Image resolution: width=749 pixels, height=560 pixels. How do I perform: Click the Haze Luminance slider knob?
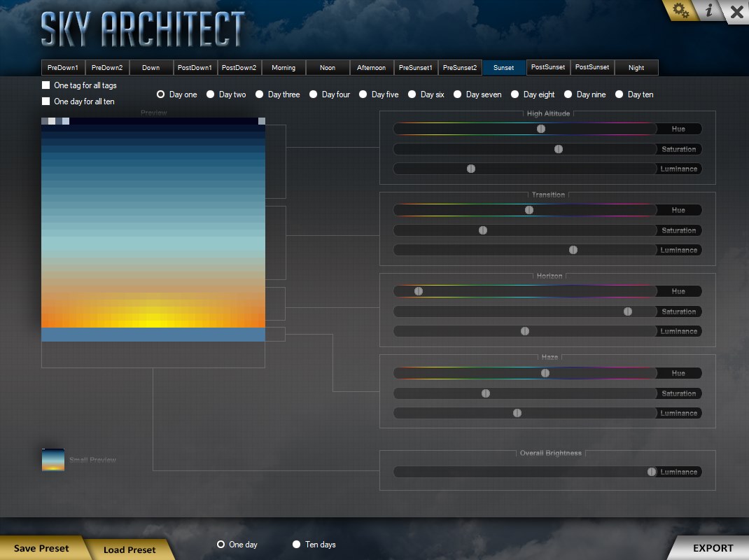tap(517, 413)
